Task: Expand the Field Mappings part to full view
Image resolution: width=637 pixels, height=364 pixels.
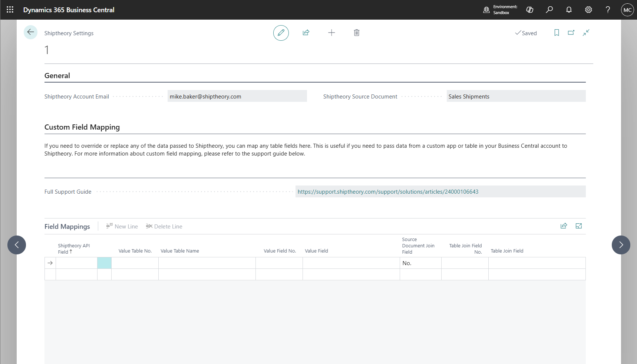Action: tap(579, 226)
